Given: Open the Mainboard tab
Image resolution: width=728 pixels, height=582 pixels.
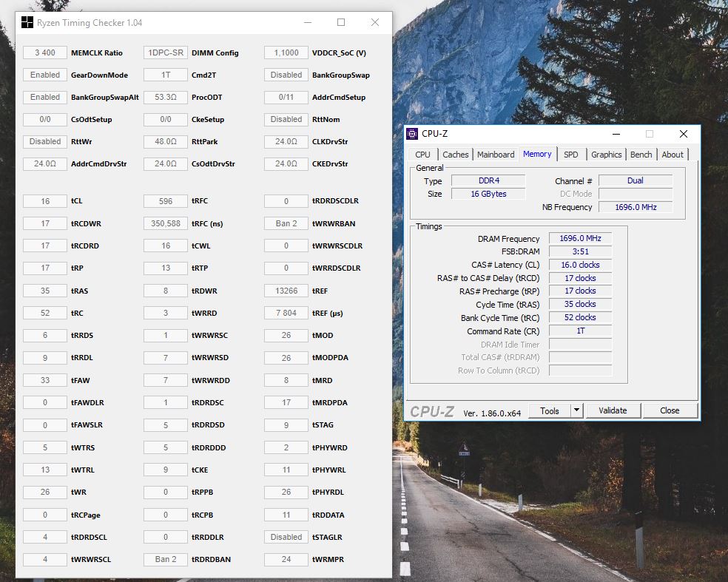Looking at the screenshot, I should pyautogui.click(x=496, y=155).
